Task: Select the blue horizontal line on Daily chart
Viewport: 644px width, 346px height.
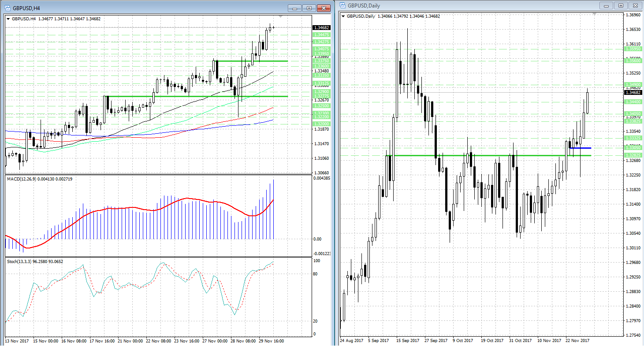Action: tap(580, 148)
